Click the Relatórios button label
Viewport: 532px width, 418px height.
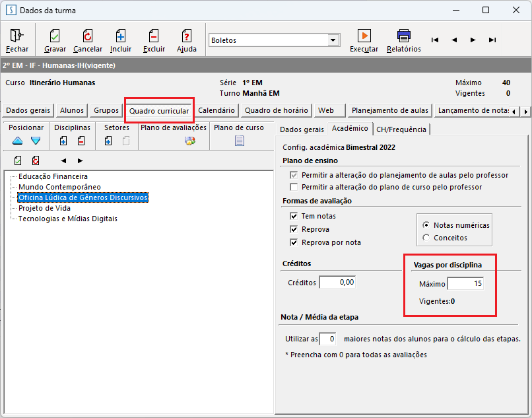coord(404,50)
